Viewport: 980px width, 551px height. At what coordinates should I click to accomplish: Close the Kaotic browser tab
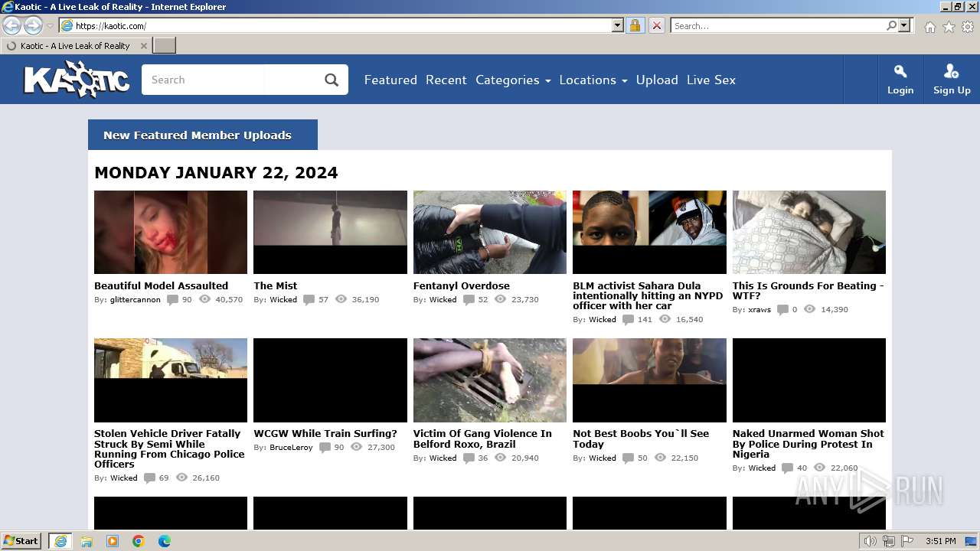(143, 46)
